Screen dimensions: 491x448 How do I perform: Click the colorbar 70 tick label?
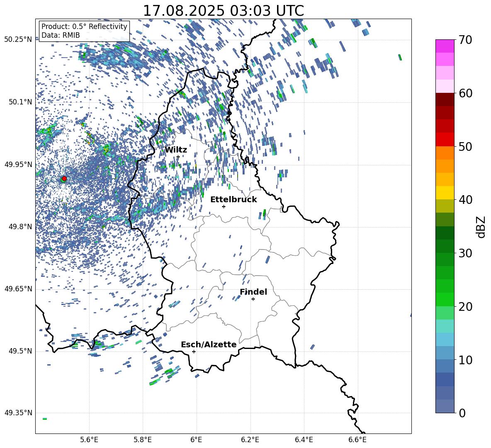point(465,40)
